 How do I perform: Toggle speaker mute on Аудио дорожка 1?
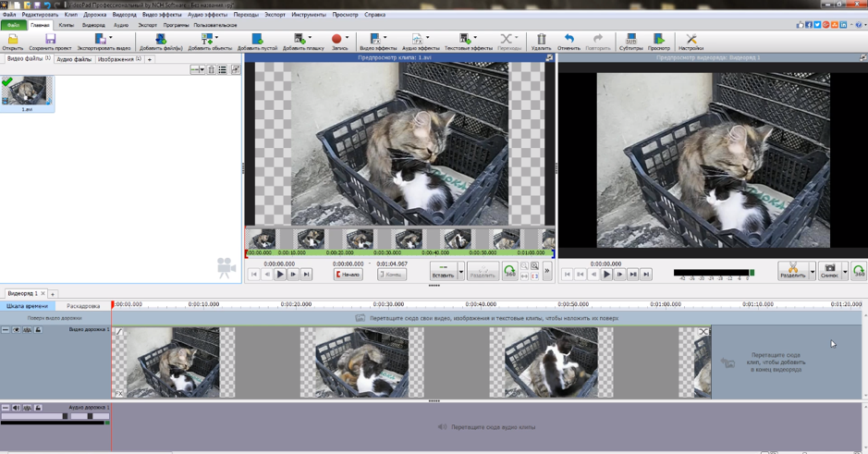[x=16, y=408]
